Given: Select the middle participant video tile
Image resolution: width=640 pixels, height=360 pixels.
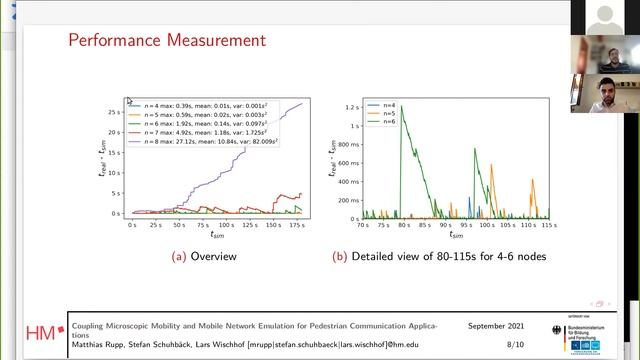Looking at the screenshot, I should tap(605, 54).
